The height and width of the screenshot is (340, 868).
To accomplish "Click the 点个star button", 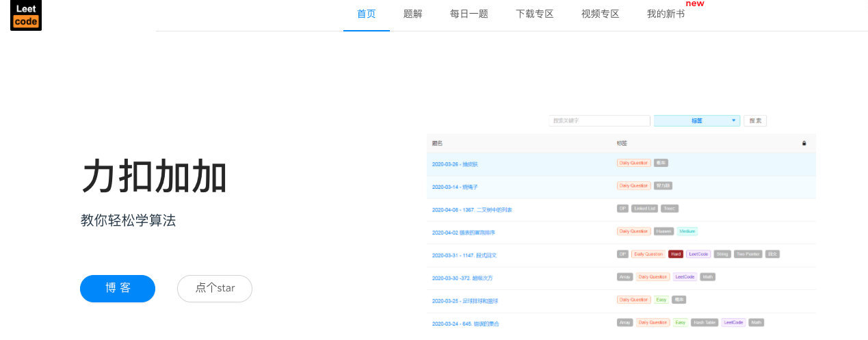I will pyautogui.click(x=215, y=288).
